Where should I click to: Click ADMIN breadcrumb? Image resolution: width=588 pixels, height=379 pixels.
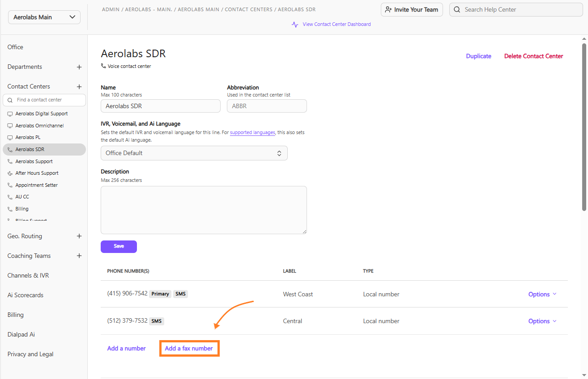(111, 9)
